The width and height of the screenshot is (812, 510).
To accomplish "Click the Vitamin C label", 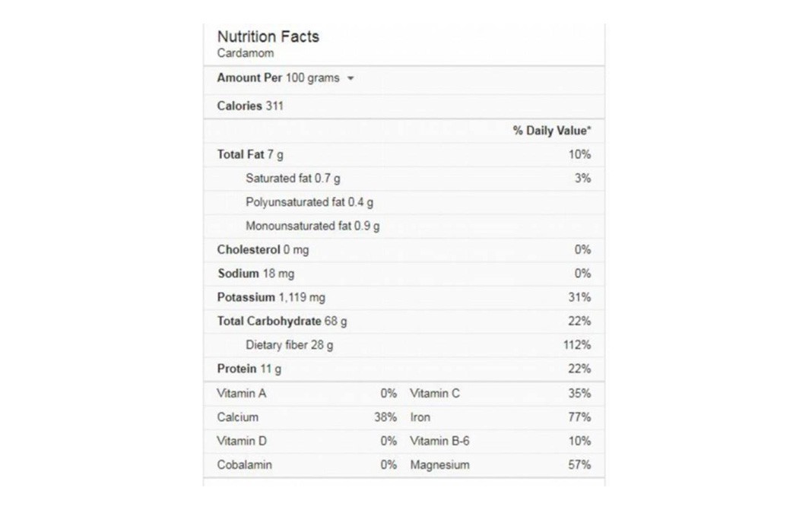I will coord(434,394).
